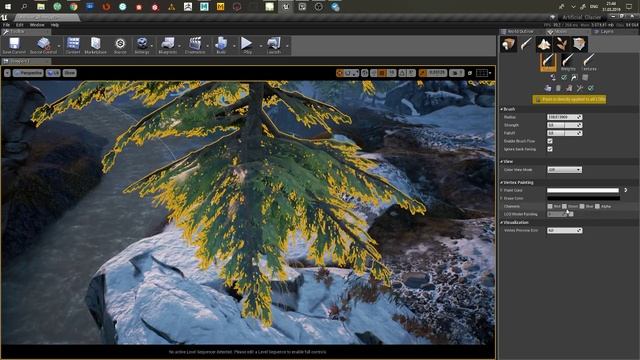Click the wrench Fix icon in Modes panel

(x=580, y=88)
